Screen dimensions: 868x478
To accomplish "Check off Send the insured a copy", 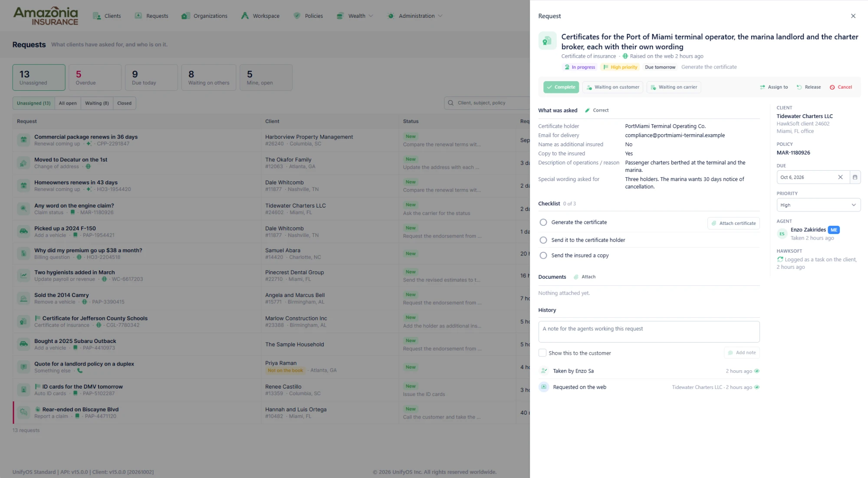I will pyautogui.click(x=543, y=256).
